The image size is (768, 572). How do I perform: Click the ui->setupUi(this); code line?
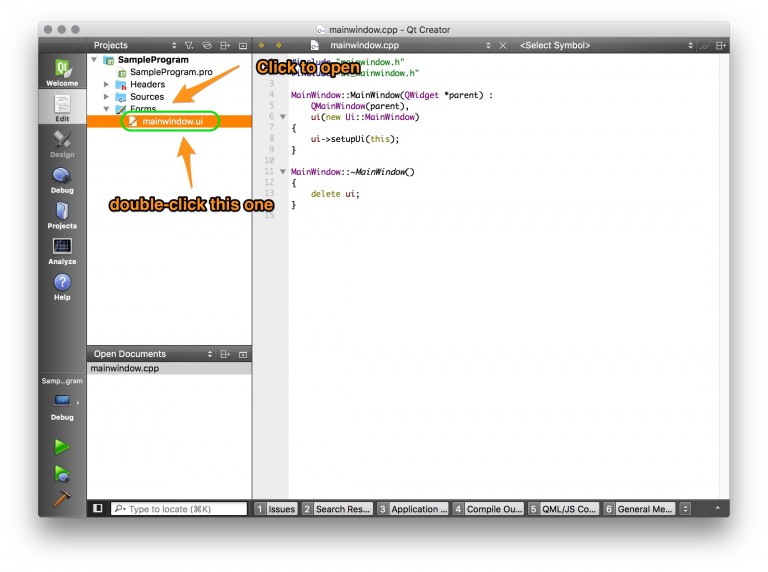(x=355, y=139)
